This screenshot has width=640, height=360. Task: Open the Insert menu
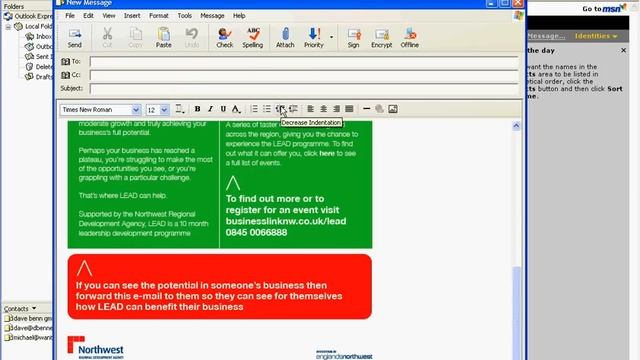132,16
